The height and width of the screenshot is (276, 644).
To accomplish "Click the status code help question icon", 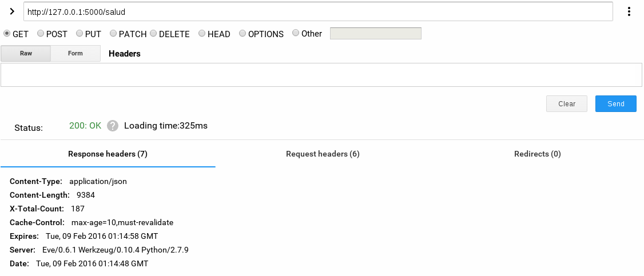I will (113, 126).
